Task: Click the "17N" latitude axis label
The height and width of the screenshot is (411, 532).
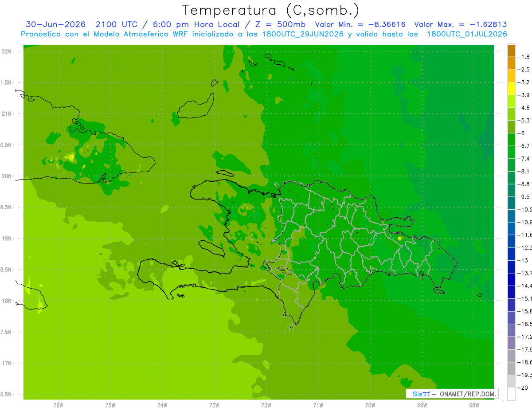Action: (x=6, y=364)
